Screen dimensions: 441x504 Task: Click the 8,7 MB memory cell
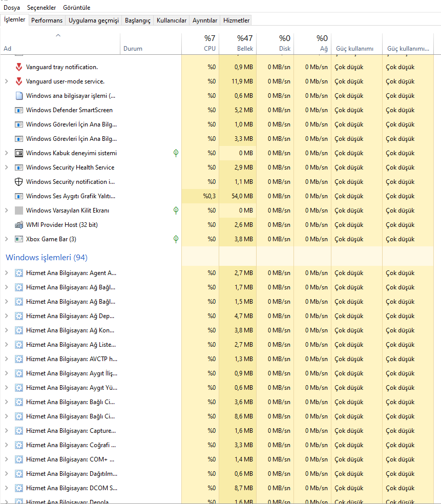(238, 488)
